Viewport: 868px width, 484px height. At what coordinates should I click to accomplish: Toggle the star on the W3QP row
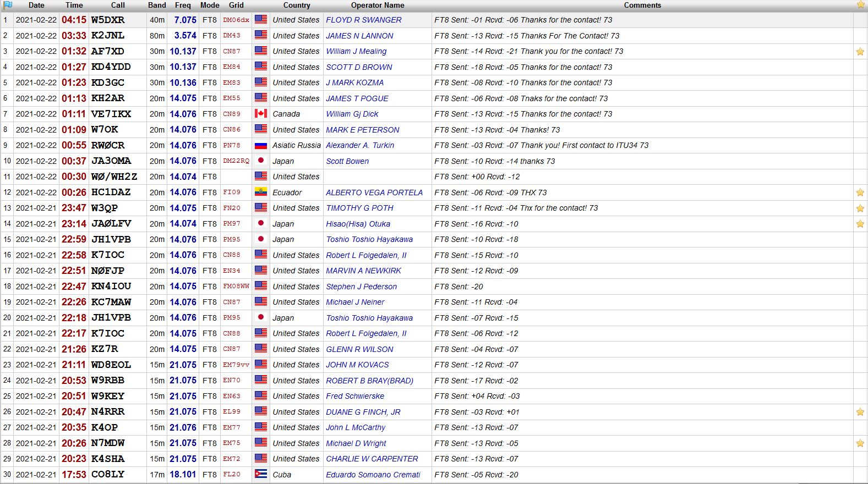860,208
